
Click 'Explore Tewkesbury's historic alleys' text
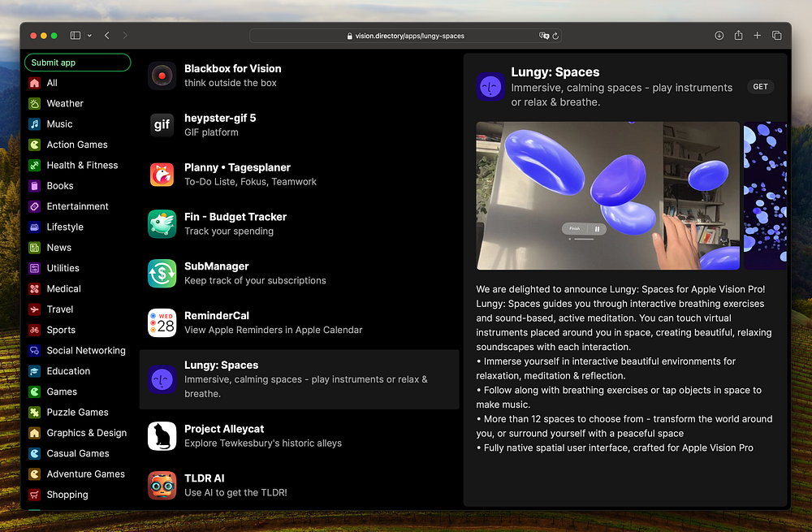(263, 443)
